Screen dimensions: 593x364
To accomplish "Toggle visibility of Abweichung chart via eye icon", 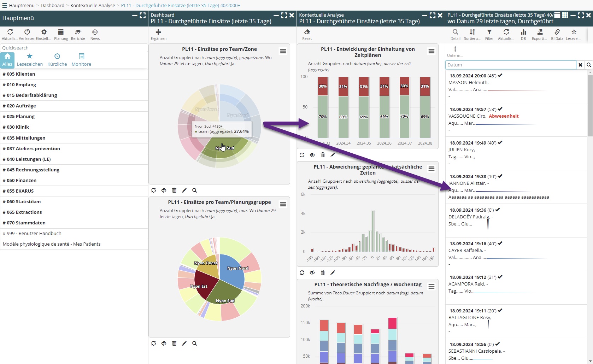I will (x=312, y=272).
